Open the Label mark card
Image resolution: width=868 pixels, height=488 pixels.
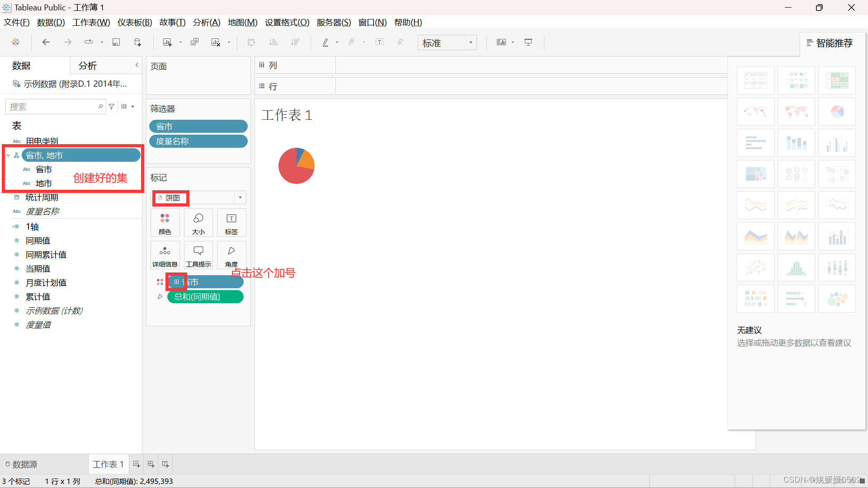coord(231,223)
